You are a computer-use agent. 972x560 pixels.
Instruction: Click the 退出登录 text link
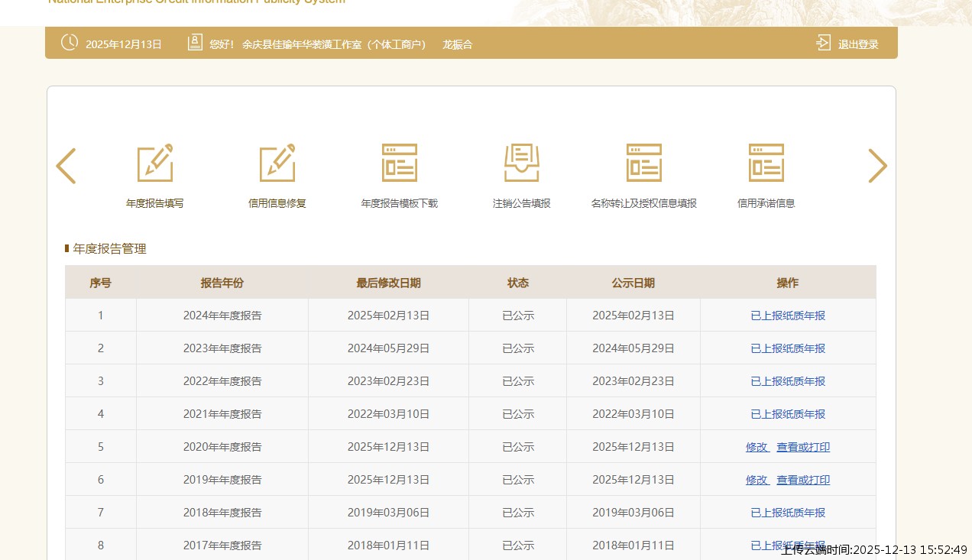click(x=858, y=44)
